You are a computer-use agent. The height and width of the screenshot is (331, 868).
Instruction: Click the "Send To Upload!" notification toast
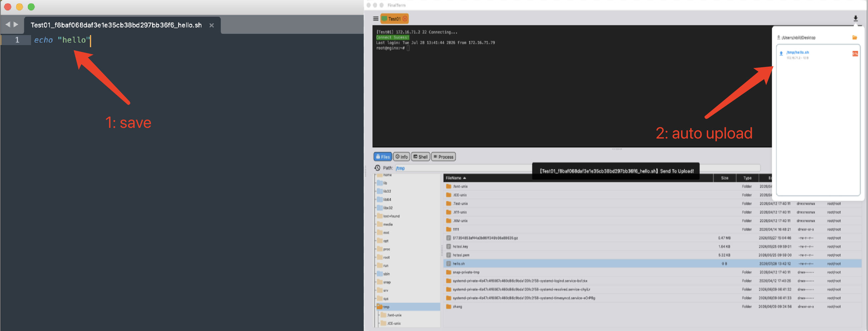[616, 171]
